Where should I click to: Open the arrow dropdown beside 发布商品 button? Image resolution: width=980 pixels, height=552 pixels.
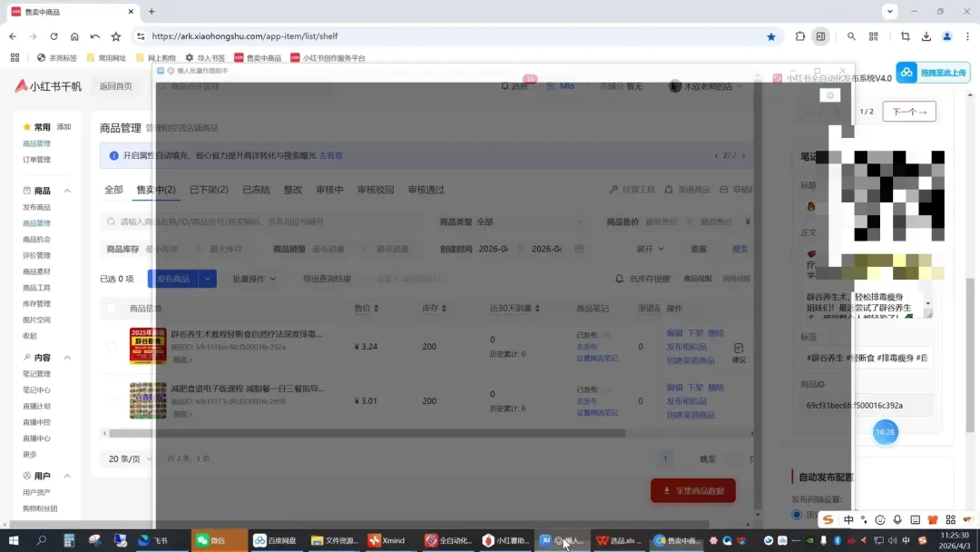coord(207,279)
